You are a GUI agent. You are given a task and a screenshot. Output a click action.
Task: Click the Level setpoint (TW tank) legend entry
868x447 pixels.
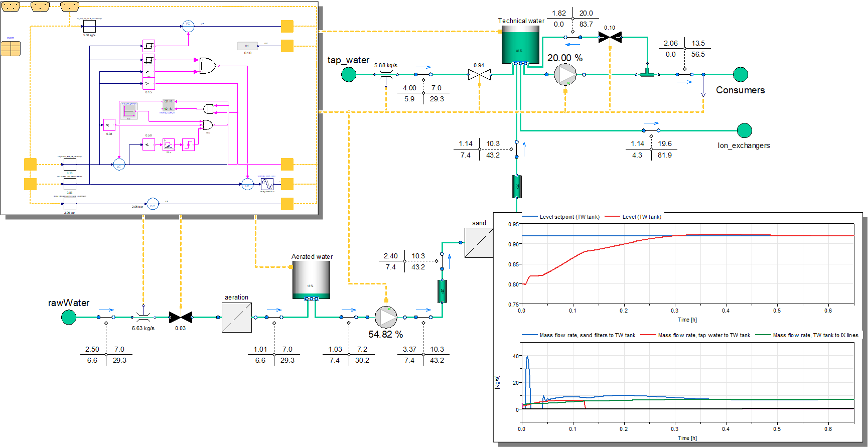[561, 217]
